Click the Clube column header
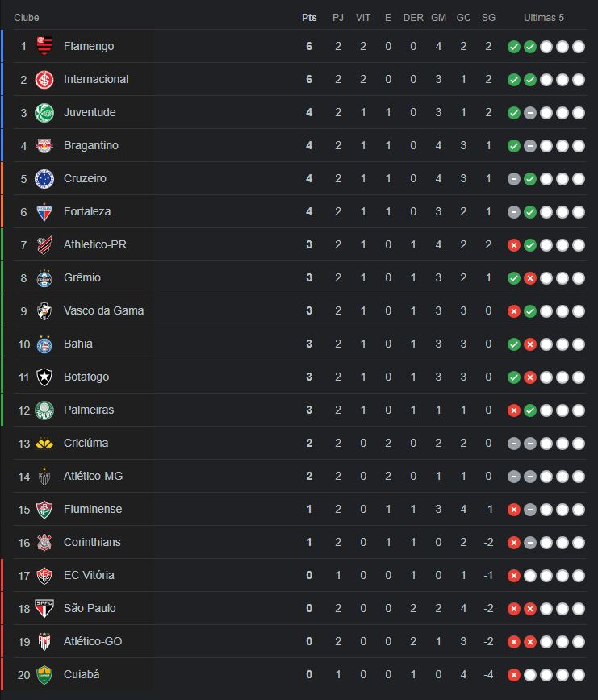 (x=27, y=17)
